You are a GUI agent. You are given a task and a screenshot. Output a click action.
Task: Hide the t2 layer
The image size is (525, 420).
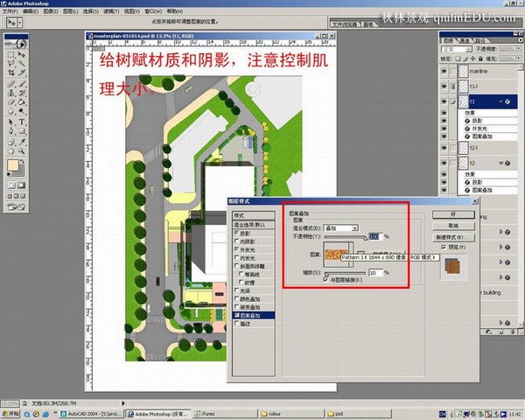444,163
